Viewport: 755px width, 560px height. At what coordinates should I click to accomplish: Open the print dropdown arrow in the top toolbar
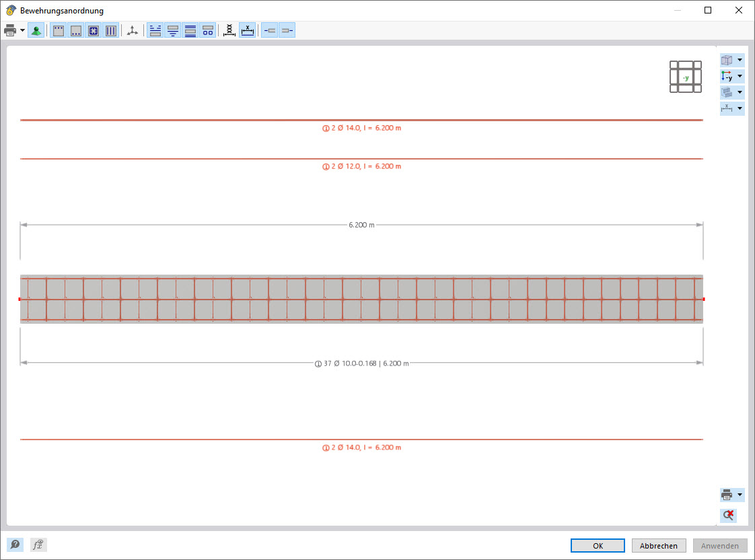(x=23, y=31)
